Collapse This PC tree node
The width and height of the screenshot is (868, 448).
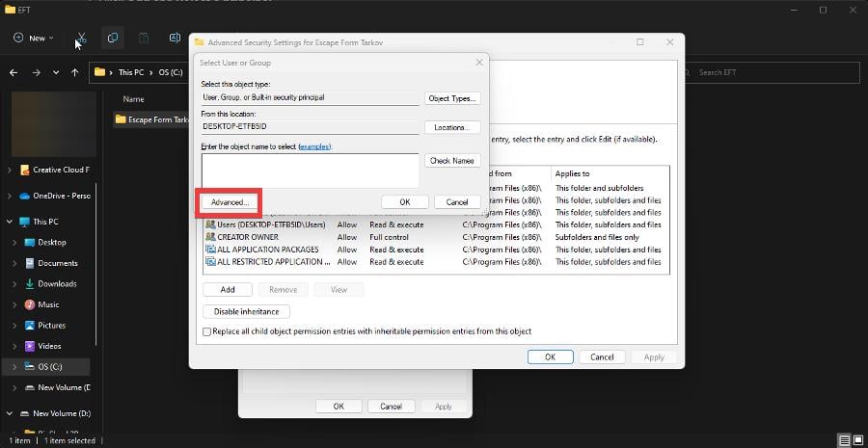(x=10, y=222)
